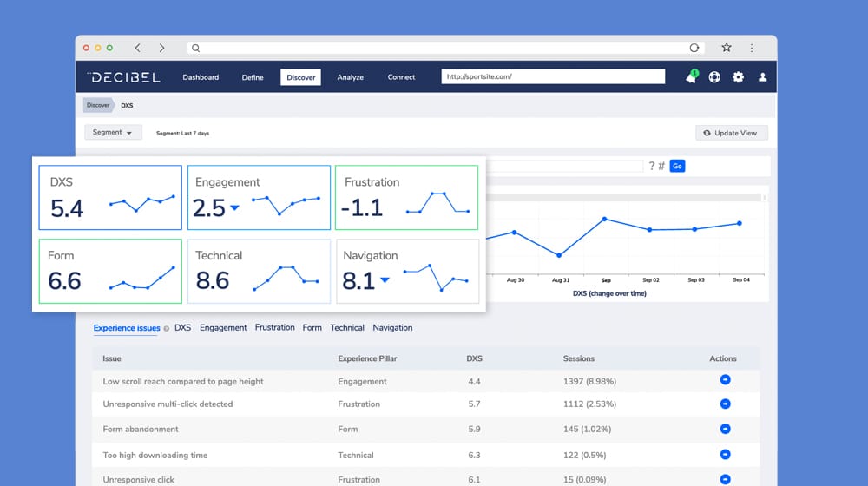Select the Engagement 2.5 score card
868x486 pixels.
tap(259, 198)
